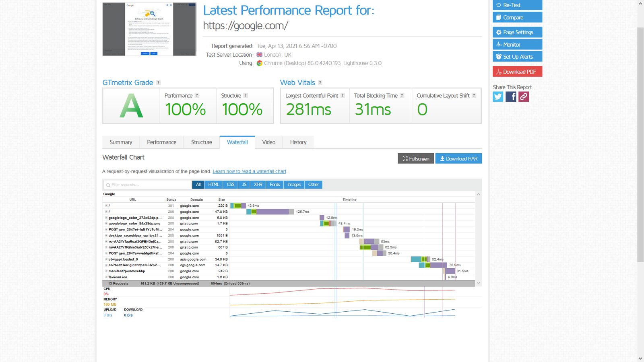Open Learn how to read waterfall chart link
This screenshot has height=362, width=644.
coord(250,171)
